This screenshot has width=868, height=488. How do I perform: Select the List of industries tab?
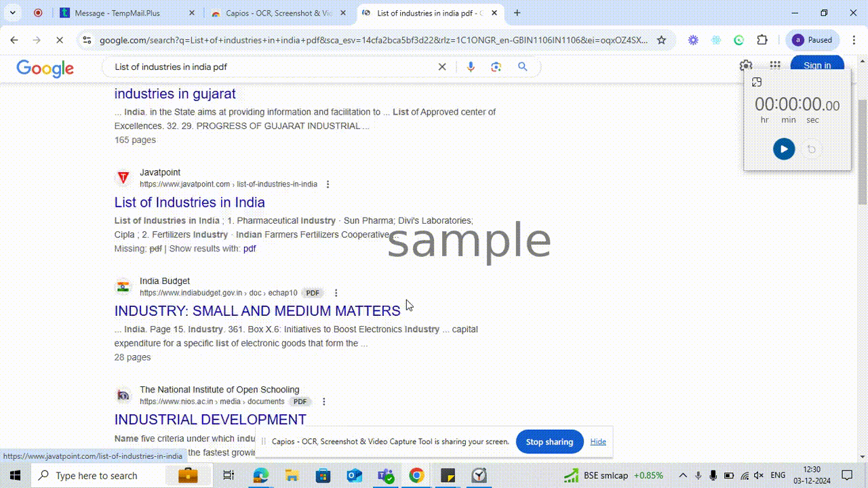coord(429,13)
